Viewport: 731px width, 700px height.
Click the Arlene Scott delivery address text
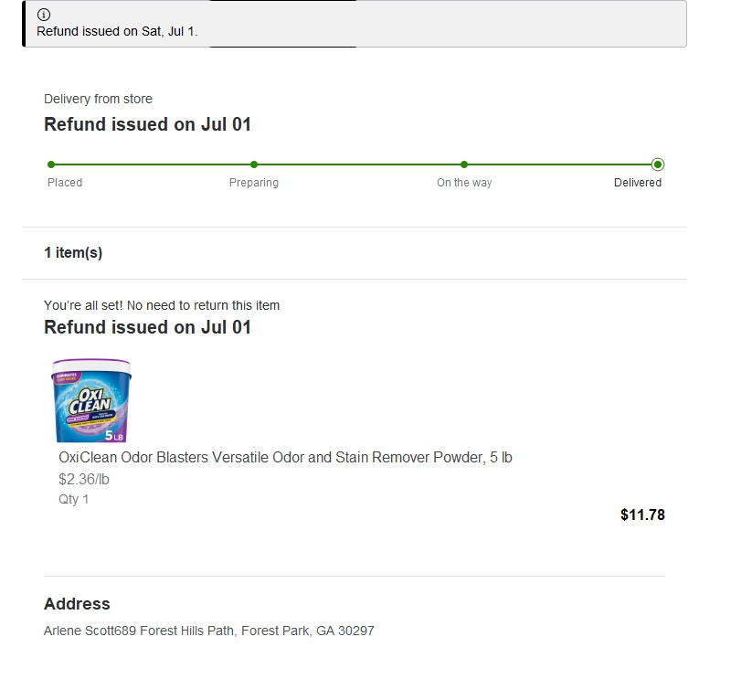209,631
